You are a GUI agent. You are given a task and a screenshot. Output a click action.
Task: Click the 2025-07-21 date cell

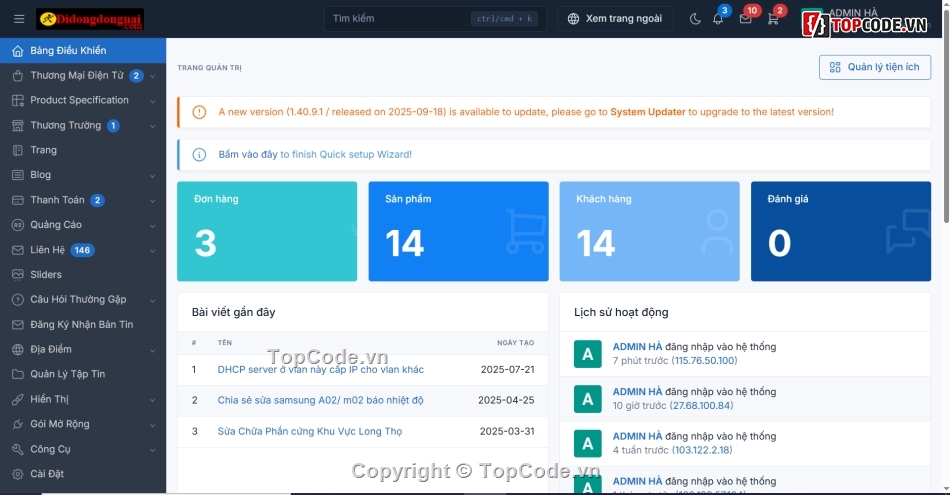point(508,370)
